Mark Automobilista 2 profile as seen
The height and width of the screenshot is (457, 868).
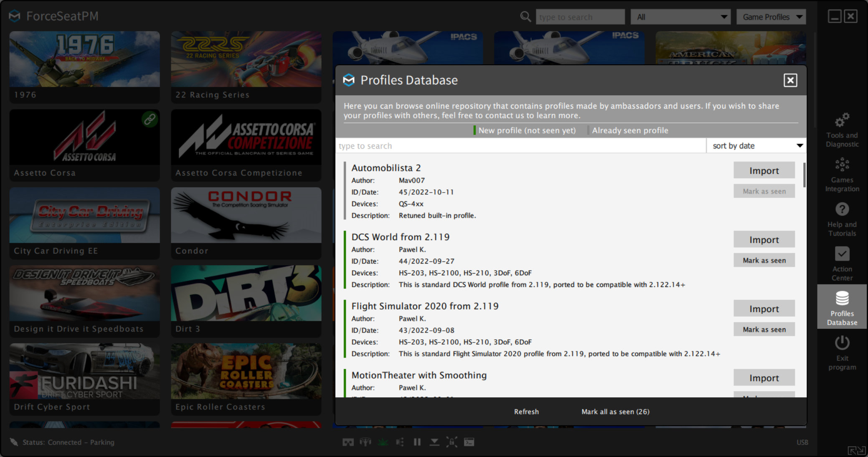(764, 191)
